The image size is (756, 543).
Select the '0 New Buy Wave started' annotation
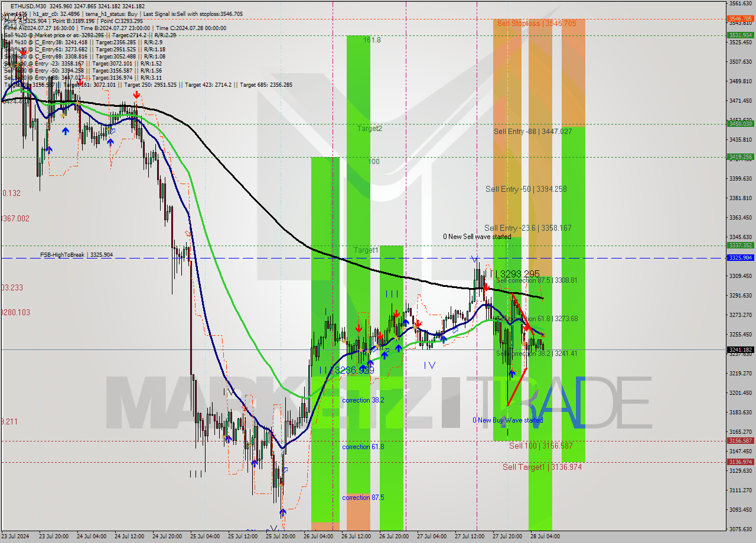tap(507, 420)
